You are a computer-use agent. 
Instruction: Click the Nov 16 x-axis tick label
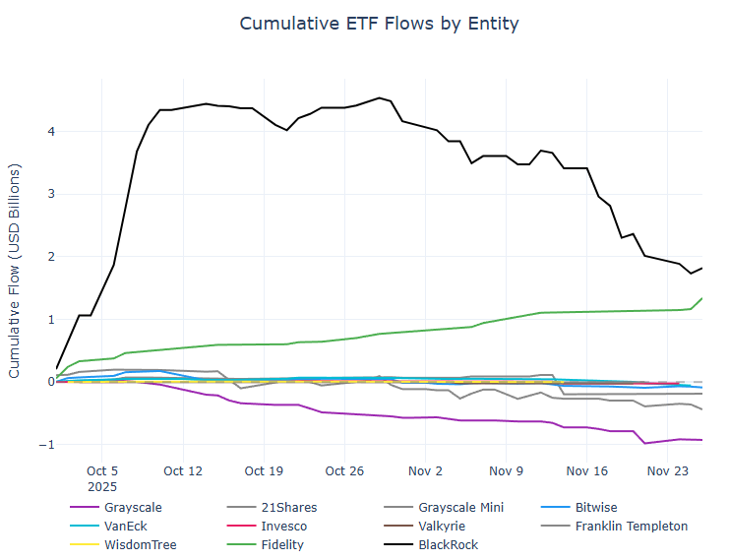point(585,471)
